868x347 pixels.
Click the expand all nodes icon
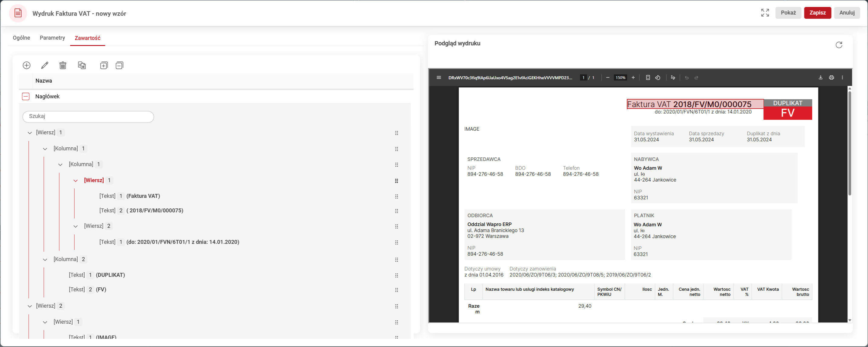[x=104, y=65]
